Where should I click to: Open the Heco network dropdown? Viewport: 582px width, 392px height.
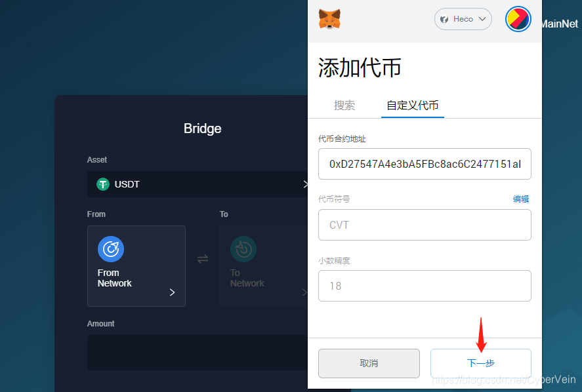(463, 19)
